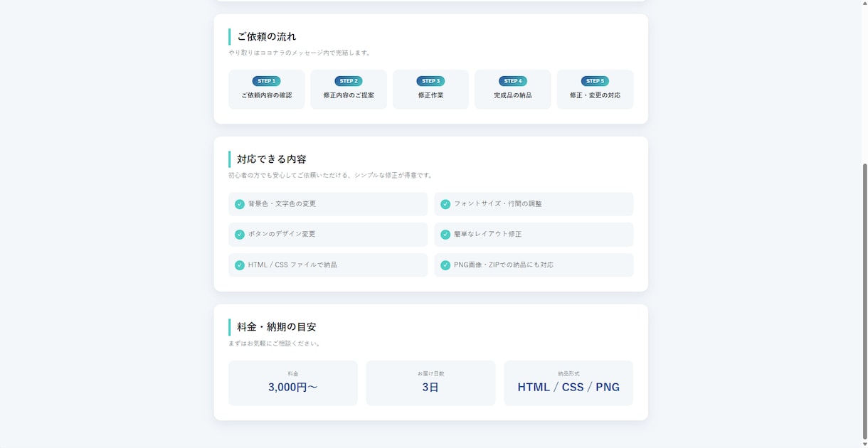Click check icon beside 簡単なレイアウト修正
Viewport: 868px width, 448px height.
(445, 234)
